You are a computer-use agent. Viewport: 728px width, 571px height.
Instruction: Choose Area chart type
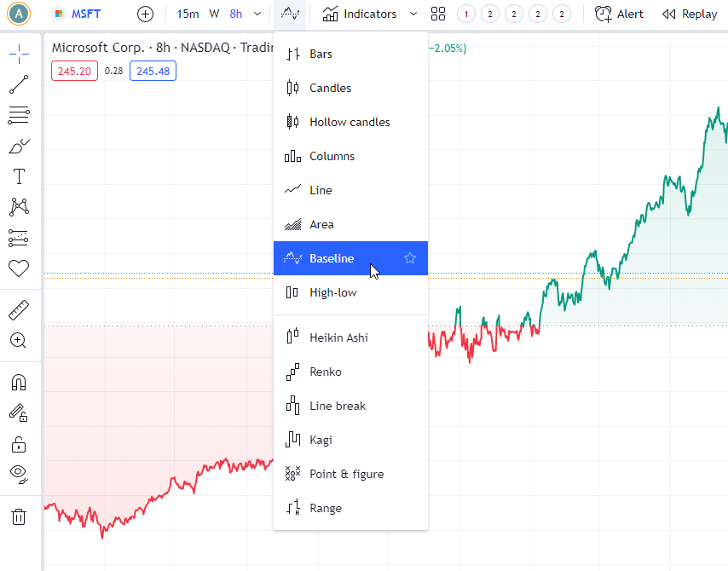pos(350,224)
